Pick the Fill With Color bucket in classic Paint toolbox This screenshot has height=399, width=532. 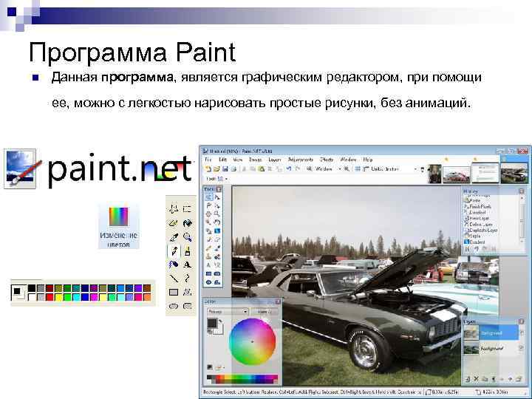187,223
